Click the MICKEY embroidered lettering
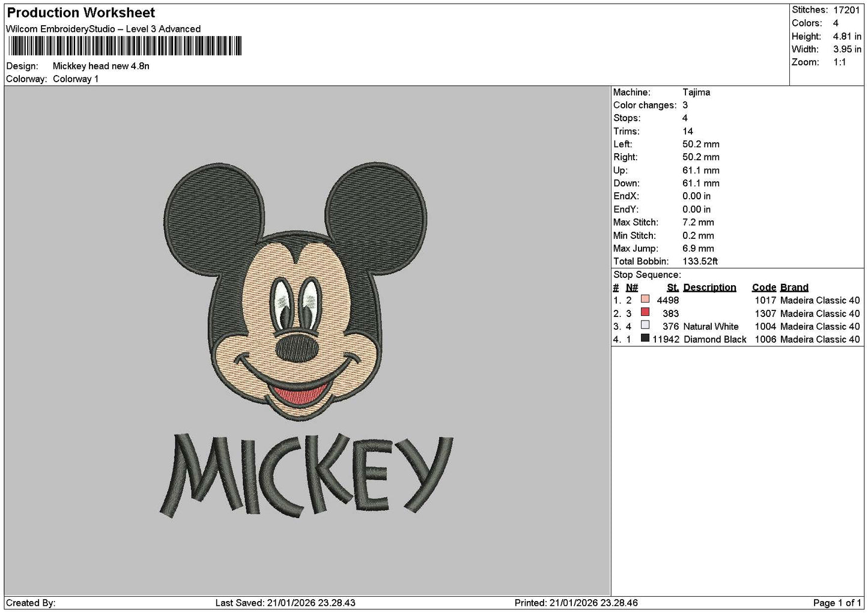This screenshot has width=868, height=613. pyautogui.click(x=306, y=474)
